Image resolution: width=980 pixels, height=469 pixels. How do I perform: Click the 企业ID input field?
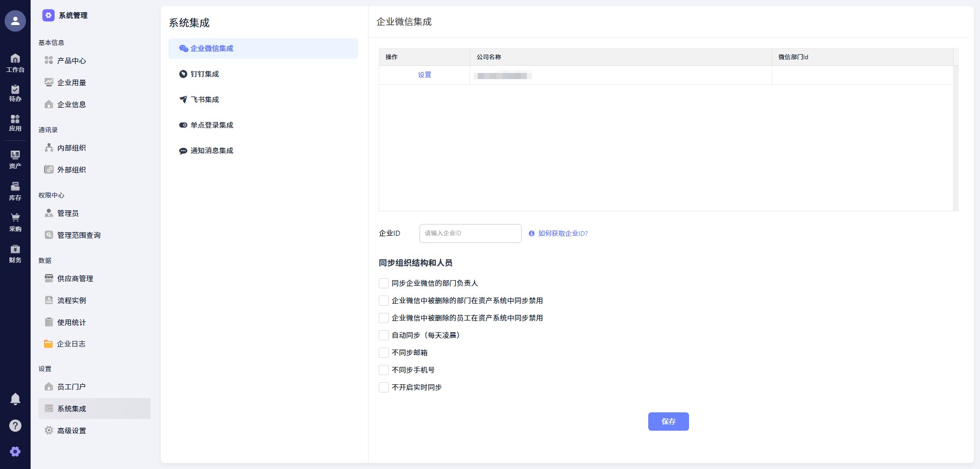pos(471,233)
